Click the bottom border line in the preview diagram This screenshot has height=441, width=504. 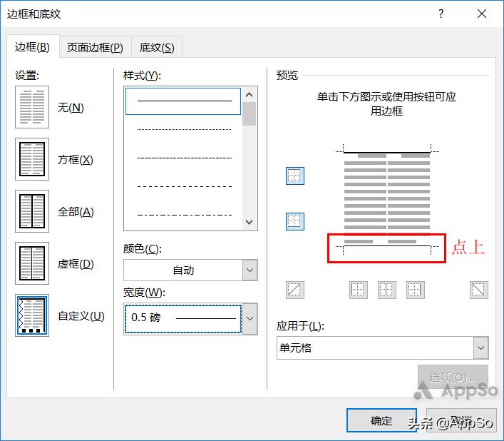(387, 246)
